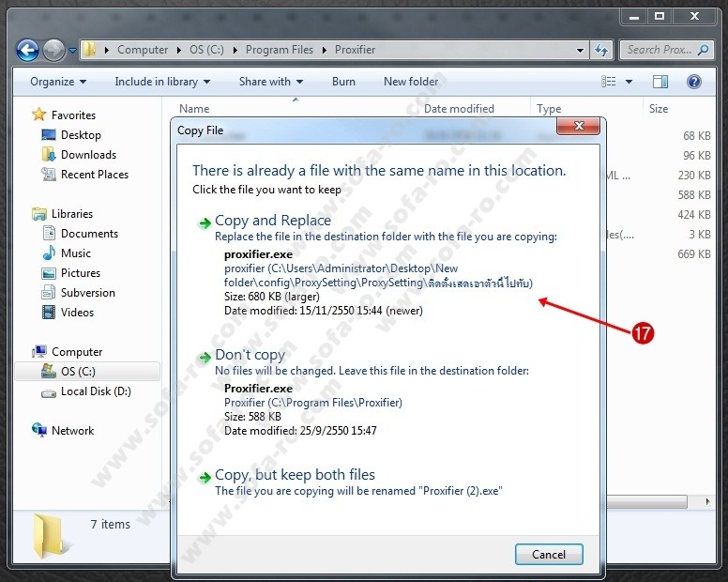Click the Libraries folder icon
This screenshot has width=728, height=582.
pyautogui.click(x=39, y=214)
